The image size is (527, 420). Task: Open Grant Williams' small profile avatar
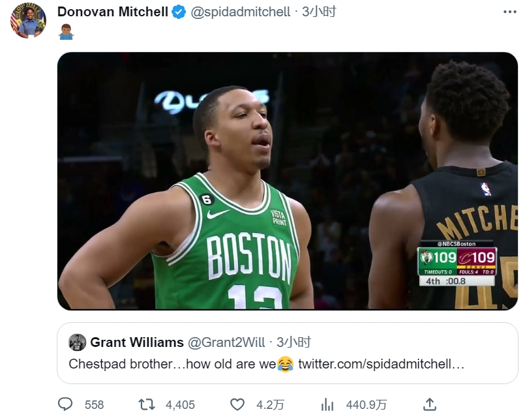[78, 342]
